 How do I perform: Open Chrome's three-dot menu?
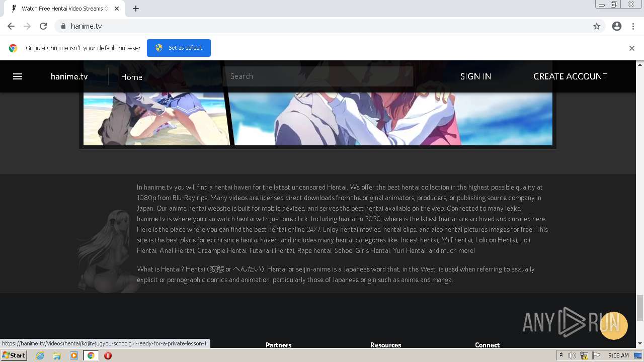pyautogui.click(x=633, y=26)
